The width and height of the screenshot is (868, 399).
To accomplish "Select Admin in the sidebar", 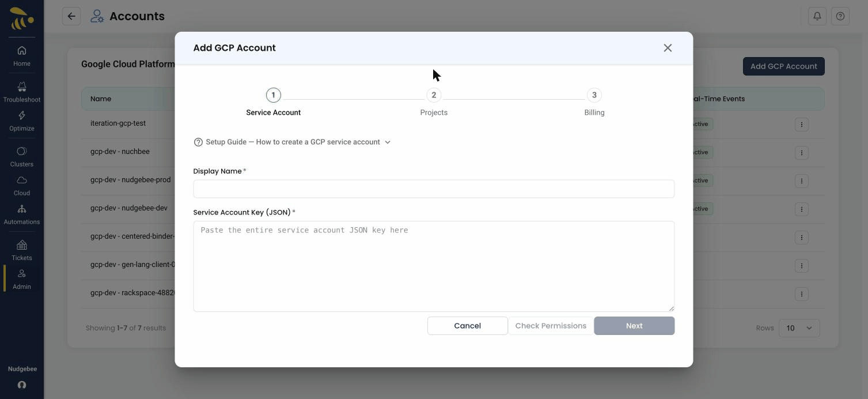I will (22, 279).
